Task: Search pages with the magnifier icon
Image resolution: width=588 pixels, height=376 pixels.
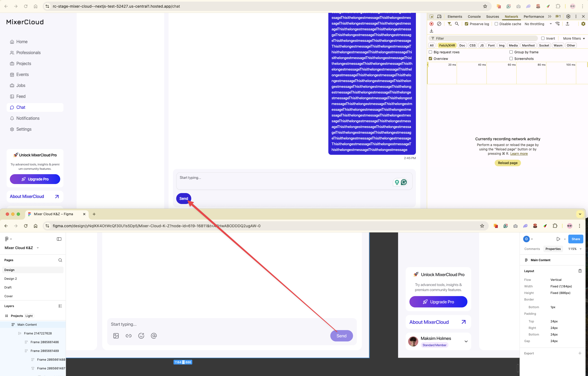Action: click(x=60, y=260)
